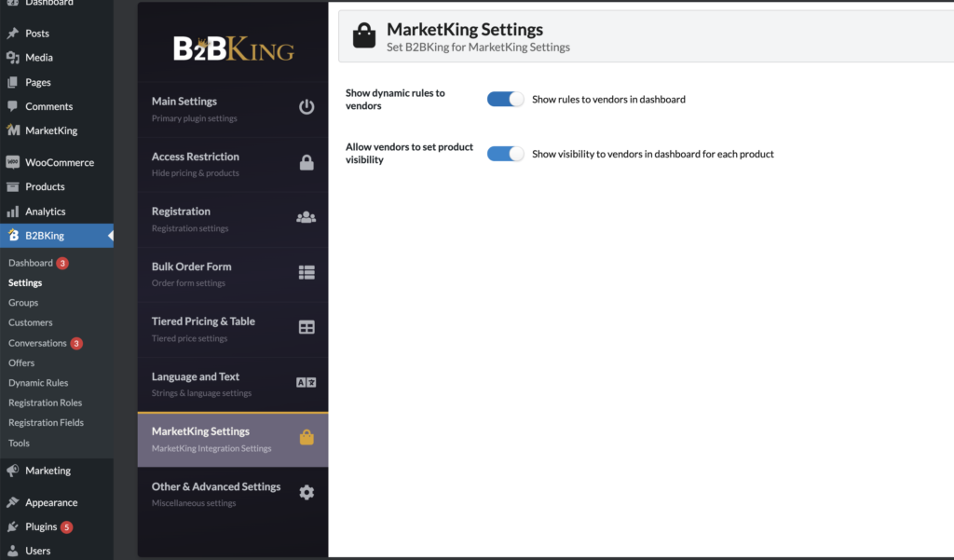Click the Other & Advanced Settings gear icon

coord(307,492)
